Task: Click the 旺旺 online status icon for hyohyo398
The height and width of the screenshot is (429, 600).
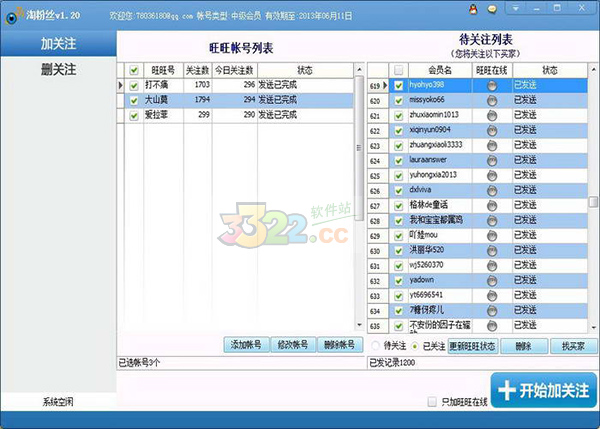Action: [x=492, y=86]
